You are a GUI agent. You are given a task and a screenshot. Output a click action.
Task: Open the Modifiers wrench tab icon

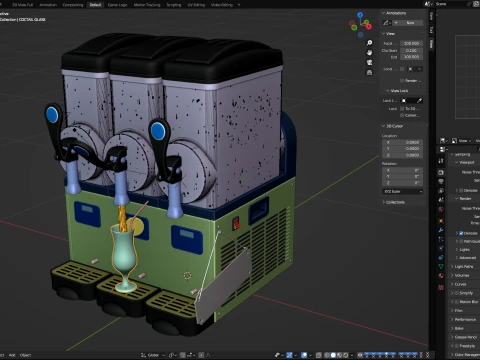tap(441, 230)
